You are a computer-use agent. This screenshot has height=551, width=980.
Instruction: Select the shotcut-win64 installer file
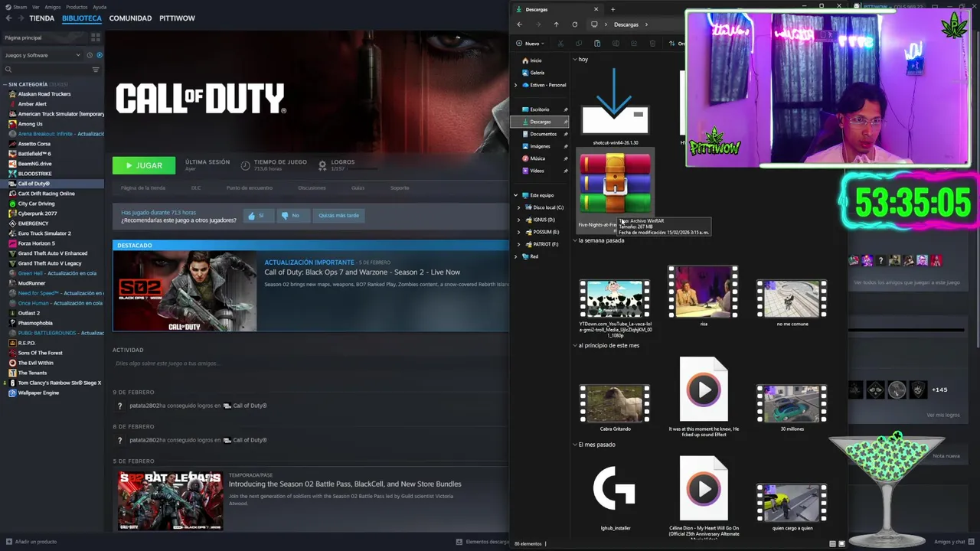click(615, 107)
